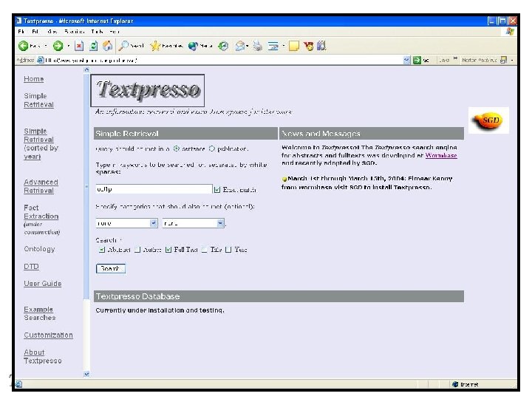Click the Textpresso logo banner
Viewport: 532px width, 399px height.
[148, 90]
